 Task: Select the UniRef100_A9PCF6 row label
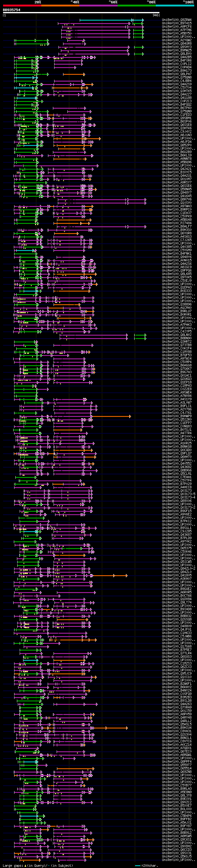177,26
